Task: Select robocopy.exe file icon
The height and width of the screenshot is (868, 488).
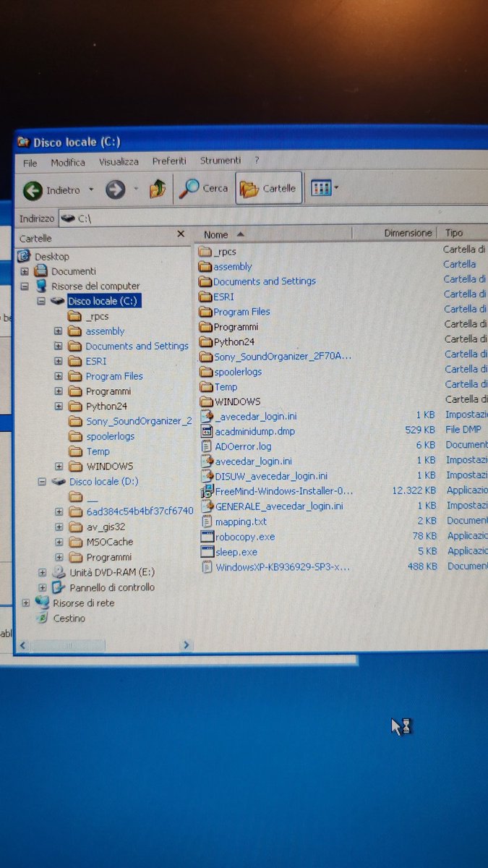Action: (207, 537)
